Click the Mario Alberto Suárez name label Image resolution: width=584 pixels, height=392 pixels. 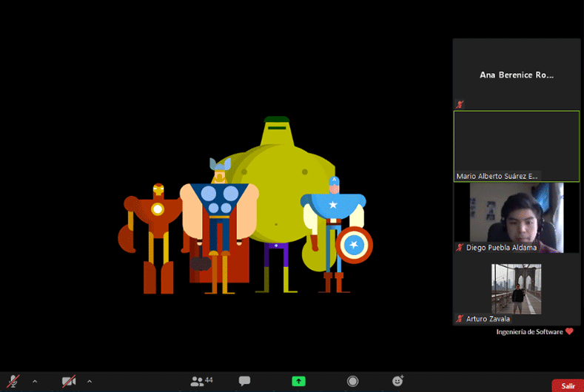pos(497,176)
